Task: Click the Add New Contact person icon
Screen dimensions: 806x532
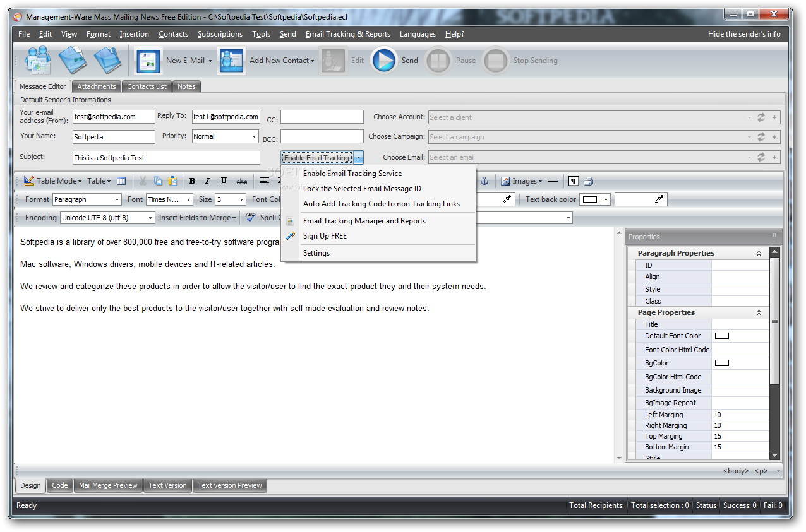Action: 232,61
